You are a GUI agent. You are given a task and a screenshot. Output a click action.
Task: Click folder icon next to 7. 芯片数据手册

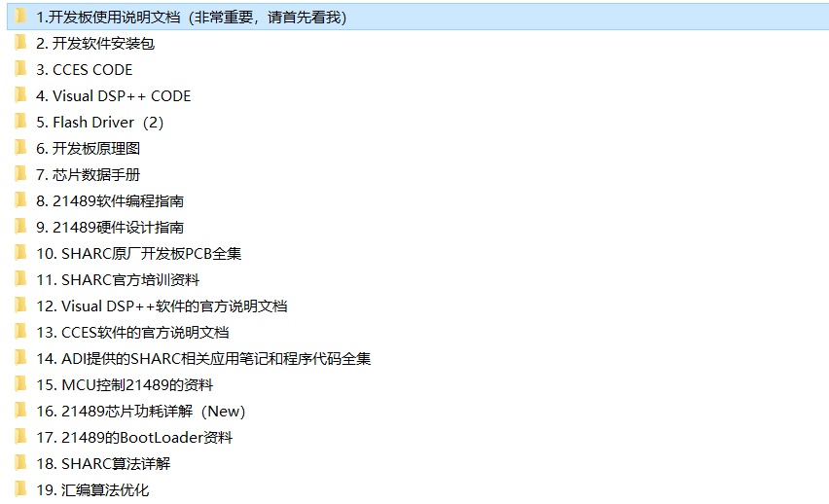coord(20,174)
